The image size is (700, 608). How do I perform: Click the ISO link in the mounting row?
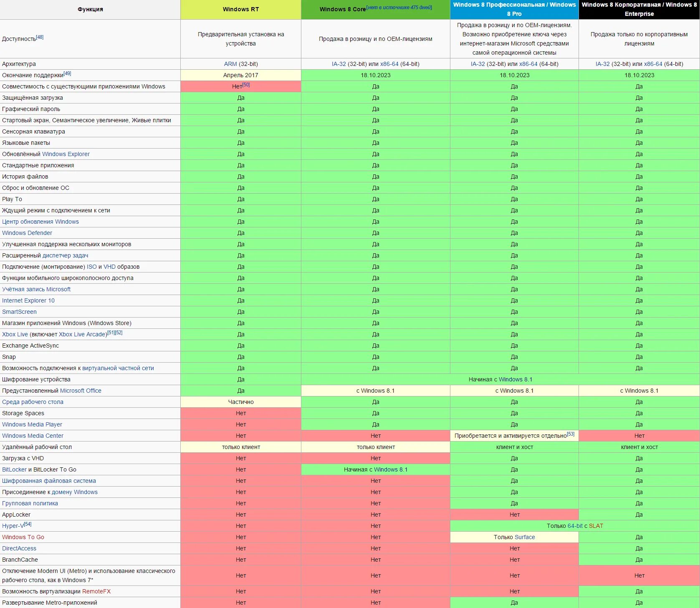tap(92, 267)
